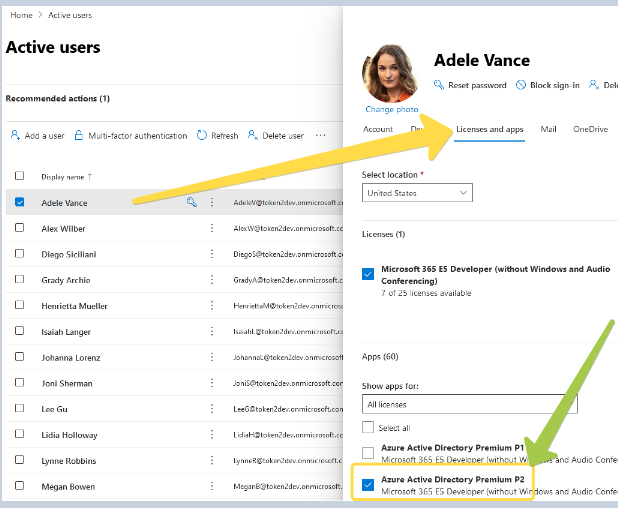Open more actions for Joni Sherman row
Viewport: 618px width, 508px height.
click(x=212, y=383)
